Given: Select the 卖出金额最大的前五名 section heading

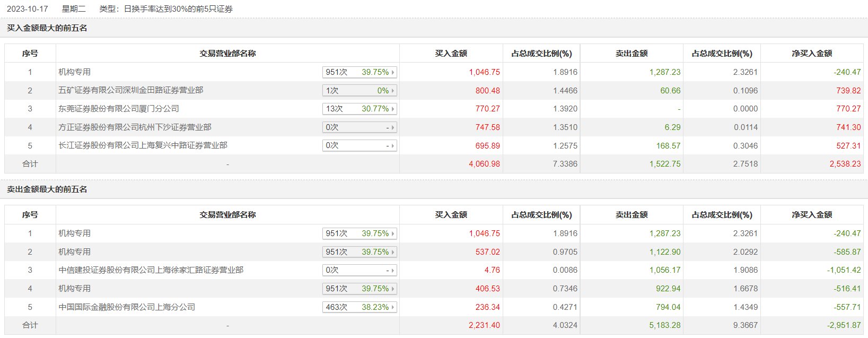Looking at the screenshot, I should pos(47,189).
